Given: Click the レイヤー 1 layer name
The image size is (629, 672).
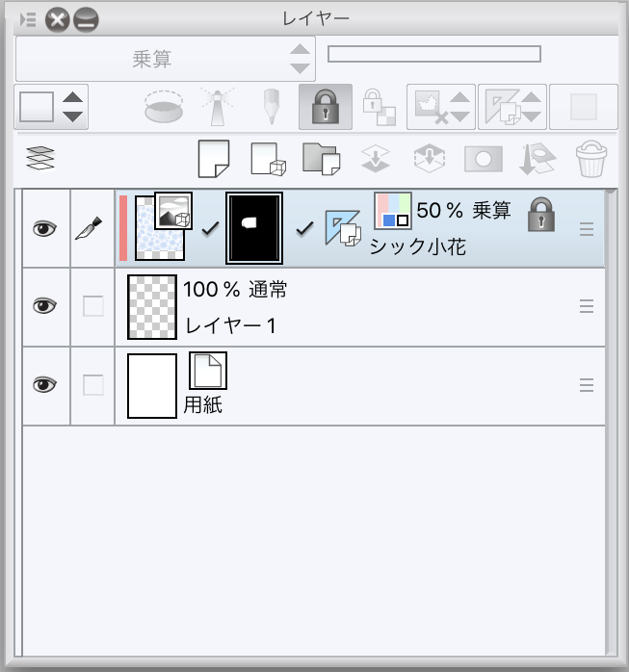Looking at the screenshot, I should [x=230, y=325].
